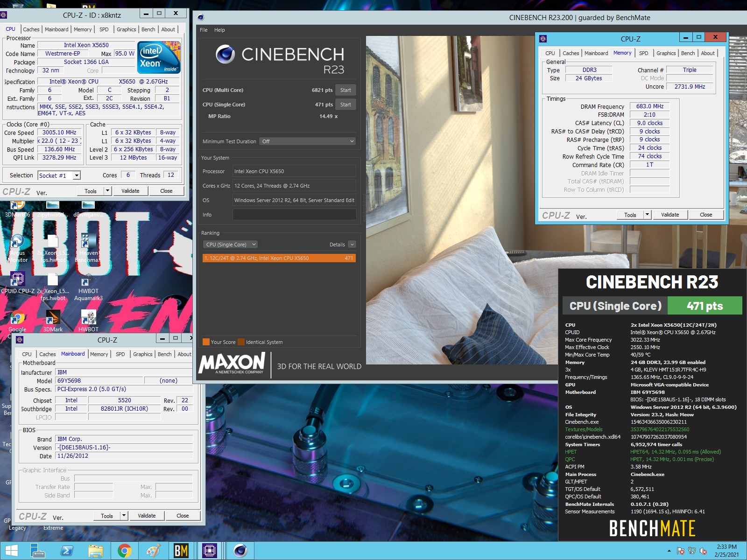Screen dimensions: 747x560
Task: Expand the Details chevron in Ranking
Action: [x=352, y=245]
